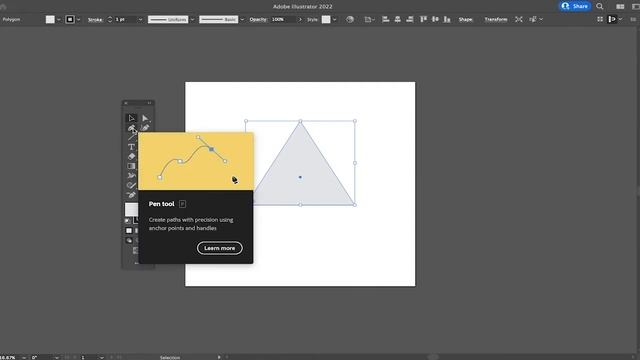Open the Arrange Documents icon
Viewport: 640px width, 360px height.
pyautogui.click(x=620, y=7)
